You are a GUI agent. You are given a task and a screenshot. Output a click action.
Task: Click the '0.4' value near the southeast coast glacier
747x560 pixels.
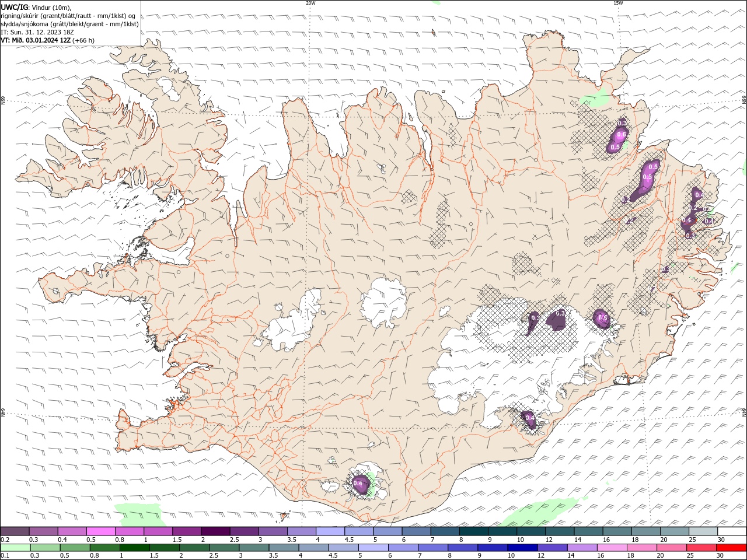530,418
